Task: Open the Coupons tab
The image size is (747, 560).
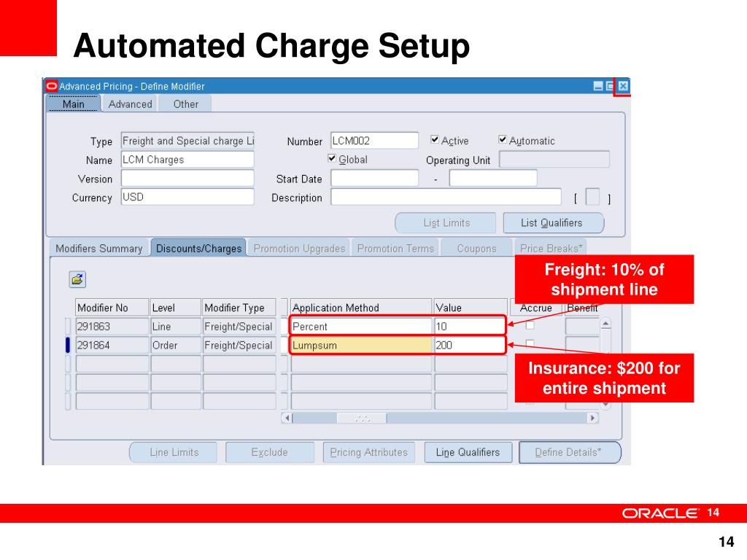Action: [x=476, y=249]
